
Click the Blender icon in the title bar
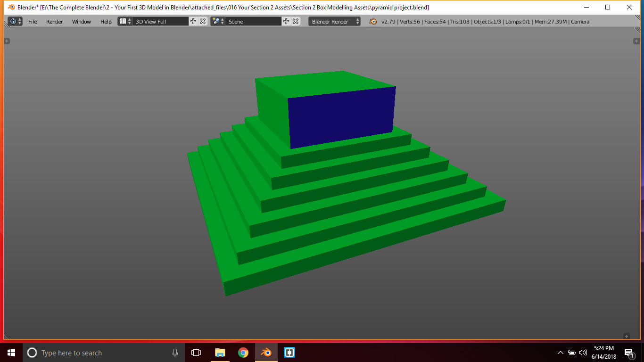11,8
